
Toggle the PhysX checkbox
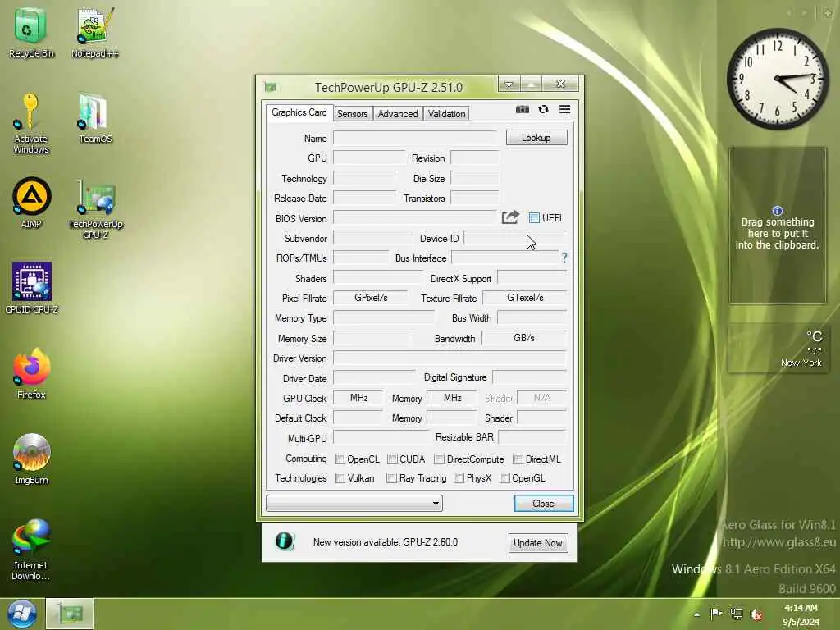[x=459, y=478]
